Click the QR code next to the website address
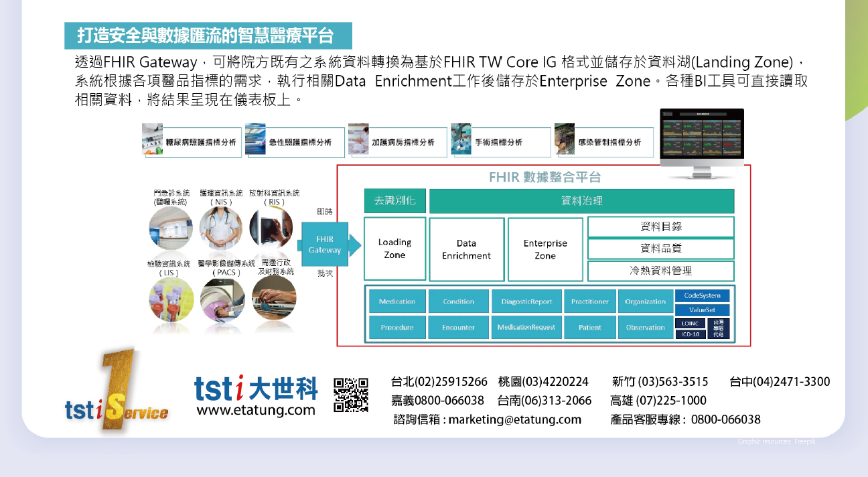The image size is (868, 477). point(351,395)
